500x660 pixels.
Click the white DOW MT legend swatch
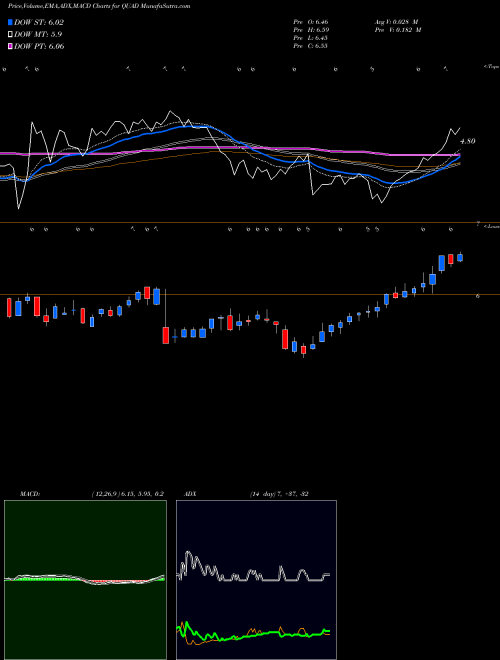(11, 34)
